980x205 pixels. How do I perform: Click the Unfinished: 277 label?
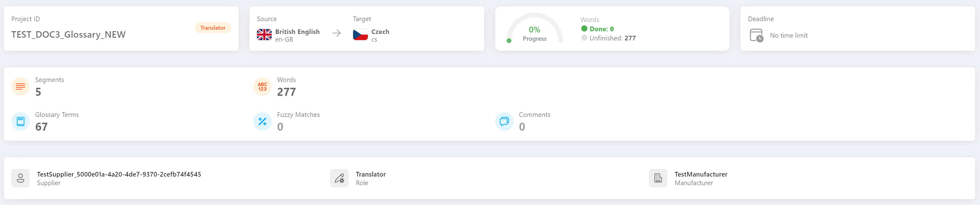612,38
